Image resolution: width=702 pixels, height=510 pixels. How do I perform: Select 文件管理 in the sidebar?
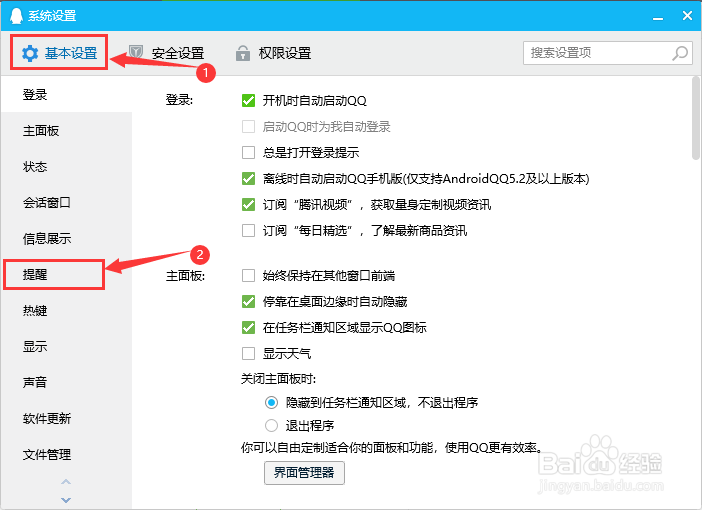click(x=66, y=454)
